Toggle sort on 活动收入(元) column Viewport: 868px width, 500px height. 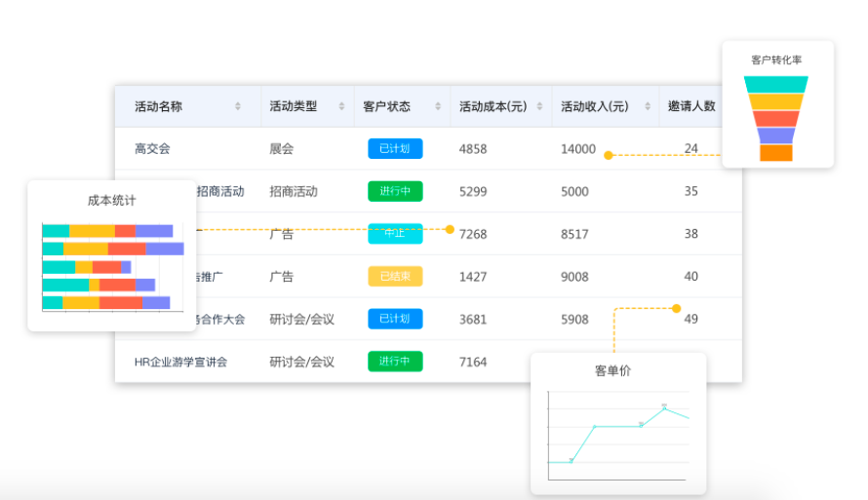[641, 106]
